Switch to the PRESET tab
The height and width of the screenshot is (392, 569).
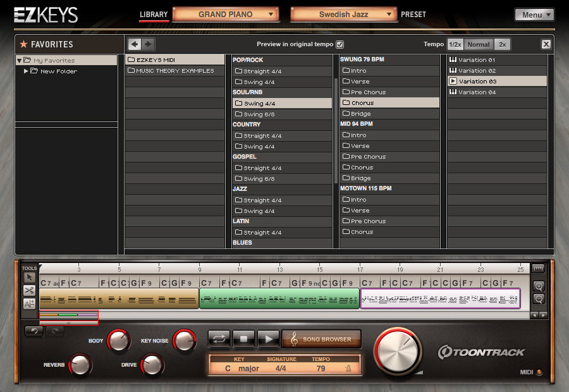click(413, 14)
